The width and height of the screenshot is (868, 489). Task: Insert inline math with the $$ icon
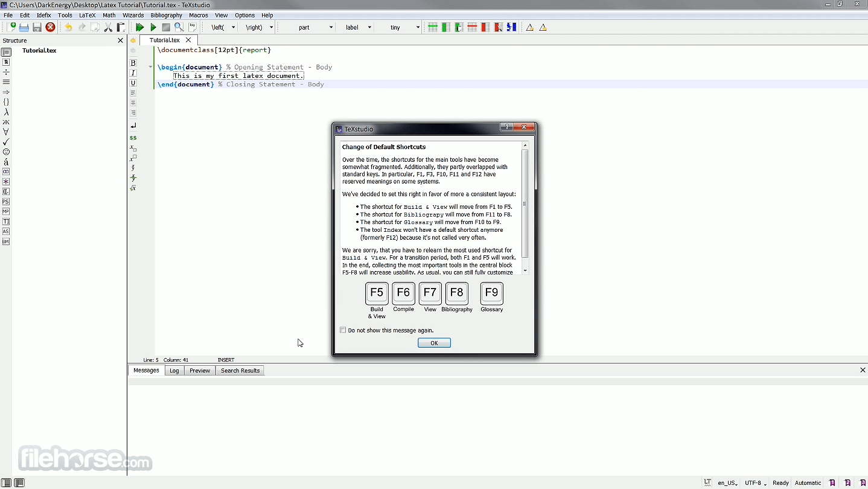[133, 138]
